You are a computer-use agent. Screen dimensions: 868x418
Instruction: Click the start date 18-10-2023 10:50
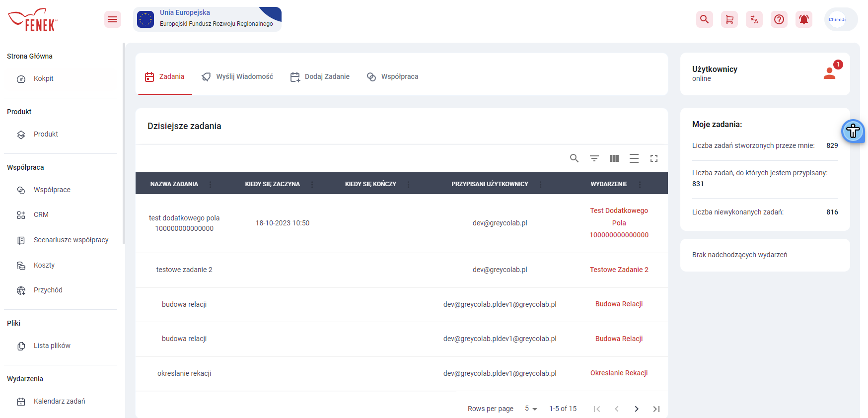tap(283, 223)
